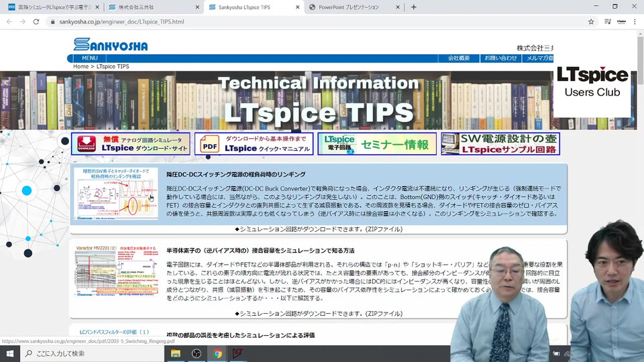The width and height of the screenshot is (644, 362).
Task: Open the セミナー情報 banner
Action: [377, 143]
